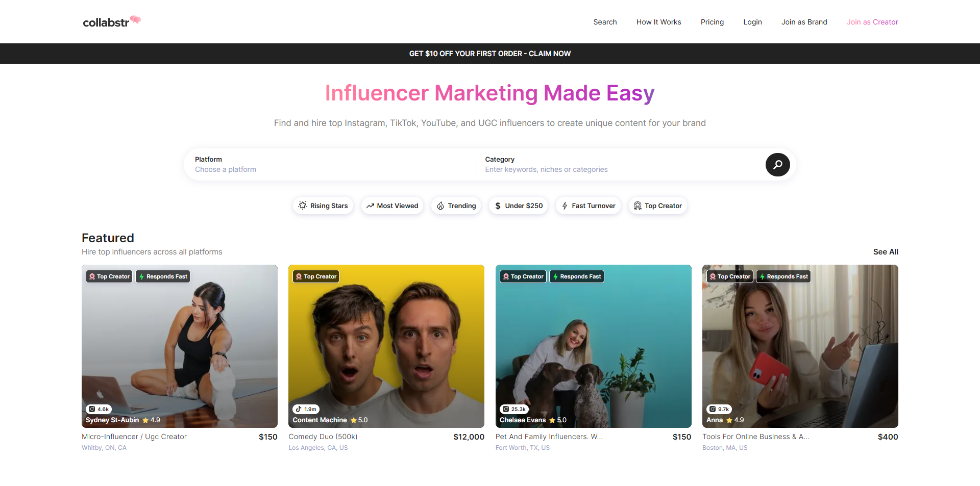Open the Pricing menu item

pyautogui.click(x=712, y=22)
